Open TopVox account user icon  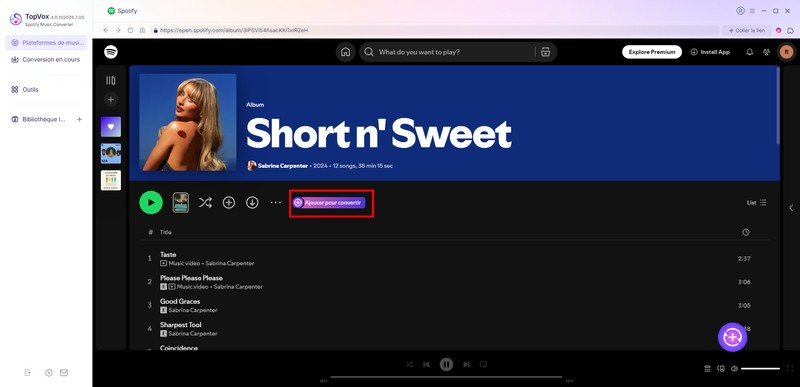pos(740,11)
